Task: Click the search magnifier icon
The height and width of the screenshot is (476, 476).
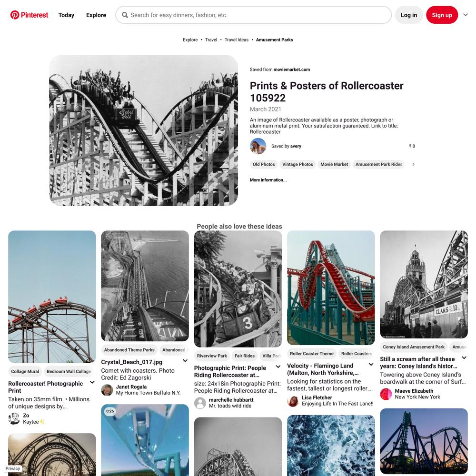Action: point(125,15)
